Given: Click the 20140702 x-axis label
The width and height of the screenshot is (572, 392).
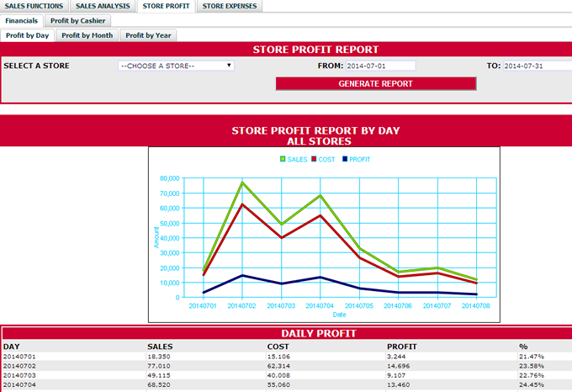Looking at the screenshot, I should pyautogui.click(x=242, y=306).
